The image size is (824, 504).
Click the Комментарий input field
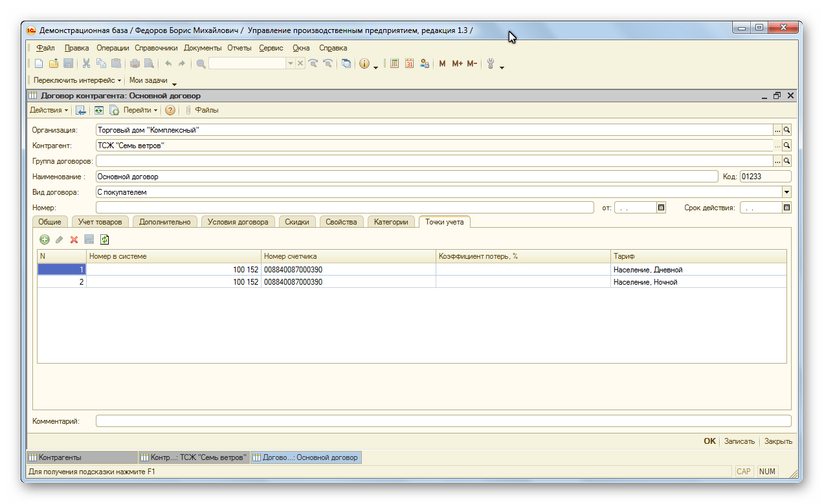443,421
